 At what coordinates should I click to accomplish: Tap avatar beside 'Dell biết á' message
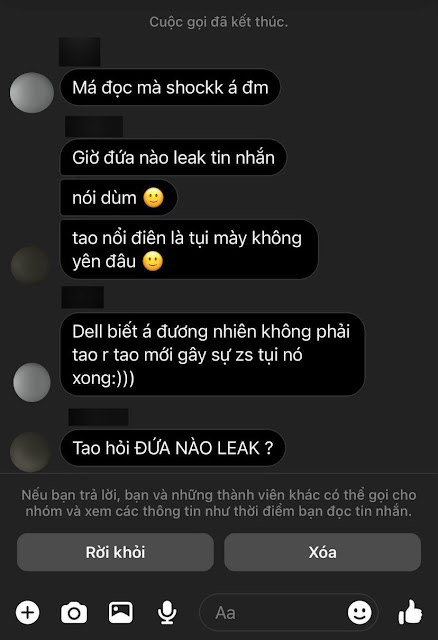[32, 382]
